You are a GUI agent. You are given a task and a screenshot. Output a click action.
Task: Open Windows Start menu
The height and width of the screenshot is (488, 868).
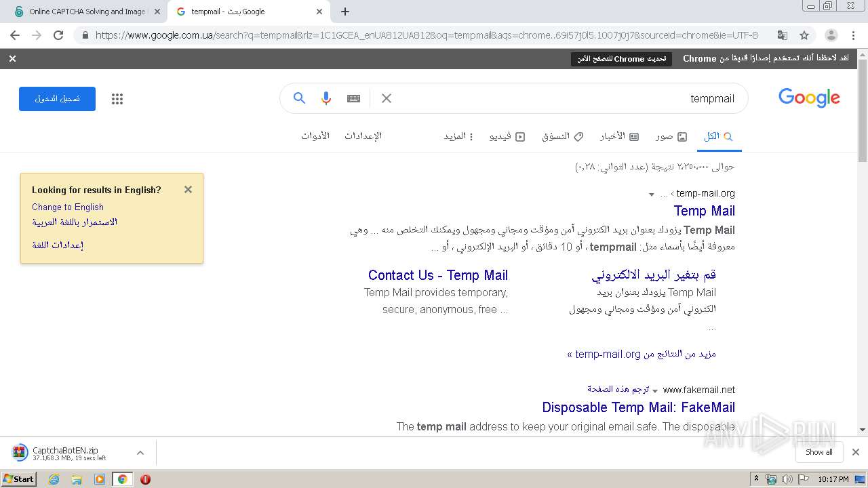pos(19,479)
